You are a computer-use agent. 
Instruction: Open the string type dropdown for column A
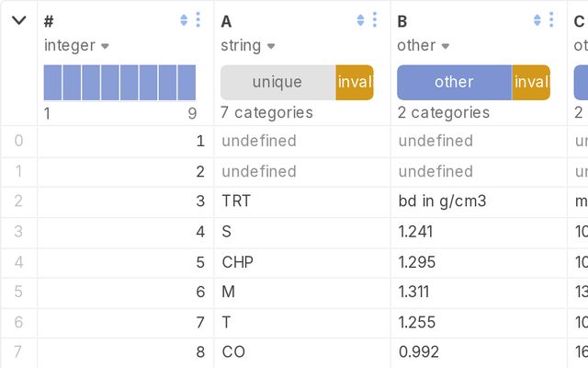click(x=271, y=46)
